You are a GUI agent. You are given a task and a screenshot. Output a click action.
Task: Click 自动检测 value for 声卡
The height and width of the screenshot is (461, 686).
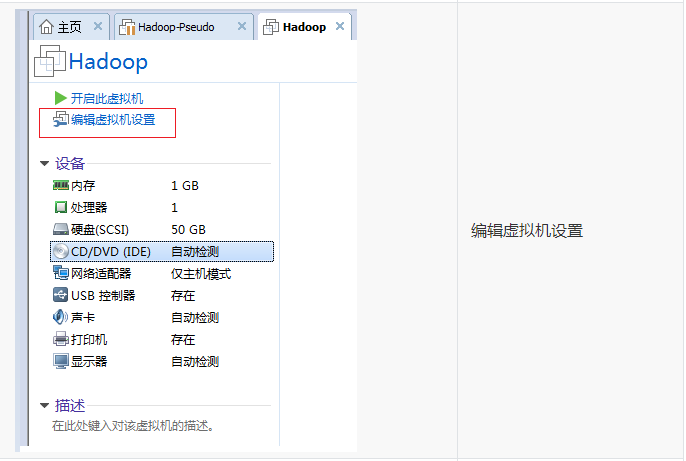[195, 318]
